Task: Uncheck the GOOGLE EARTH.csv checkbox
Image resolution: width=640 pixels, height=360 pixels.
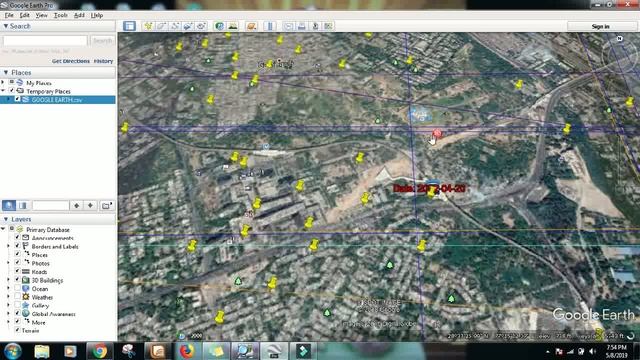Action: tap(17, 99)
